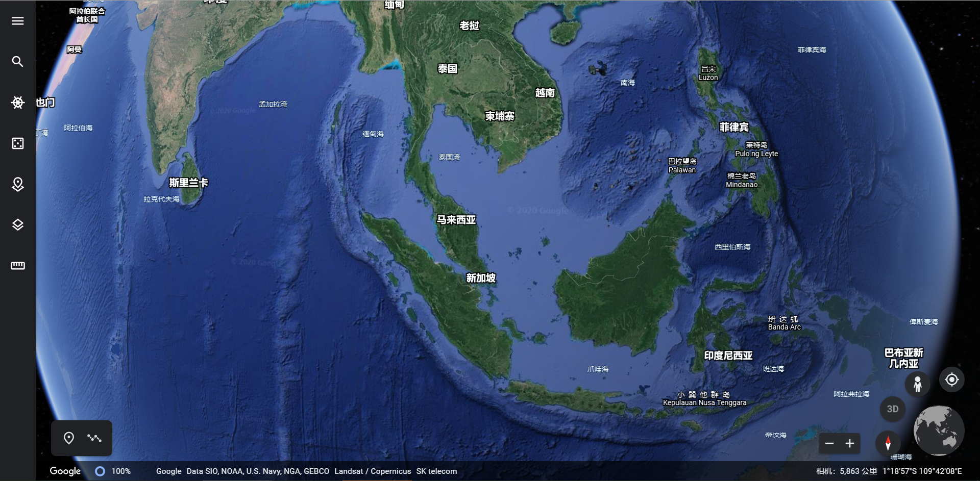Click the 100% loading indicator
The image size is (980, 481).
[x=113, y=471]
